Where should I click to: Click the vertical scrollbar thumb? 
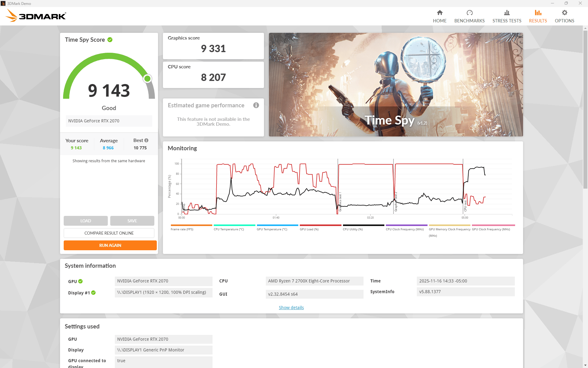585,109
